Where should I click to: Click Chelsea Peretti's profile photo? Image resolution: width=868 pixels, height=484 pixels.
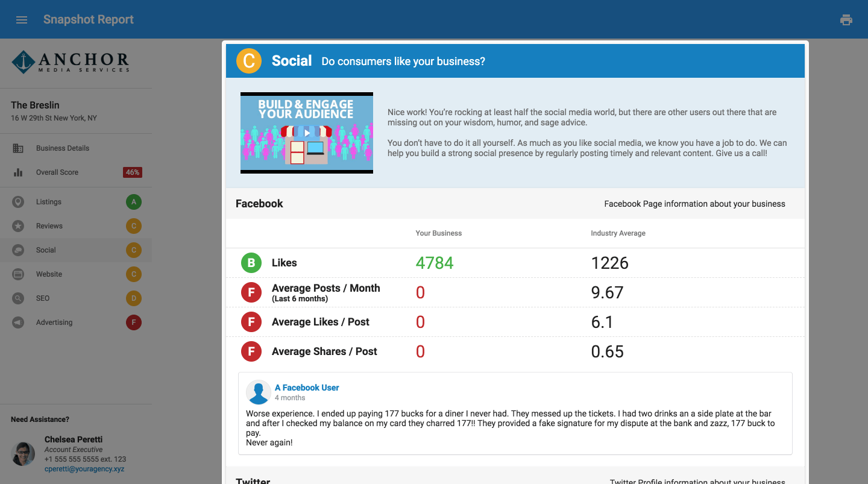pos(23,454)
